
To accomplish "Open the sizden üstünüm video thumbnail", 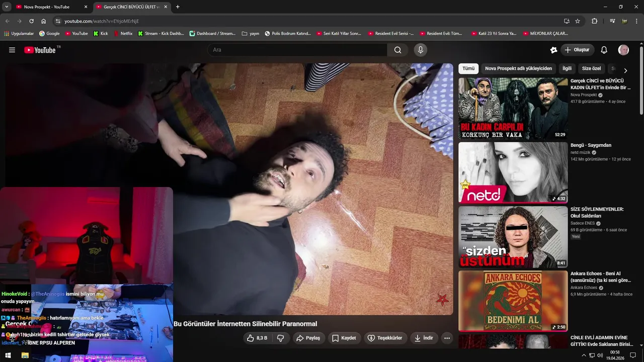I will 513,237.
